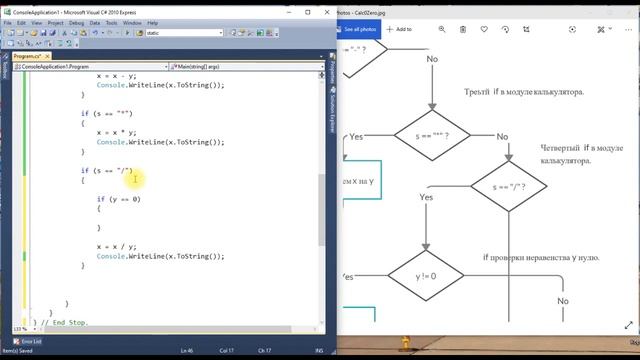Open the Error List panel tab

(x=27, y=341)
